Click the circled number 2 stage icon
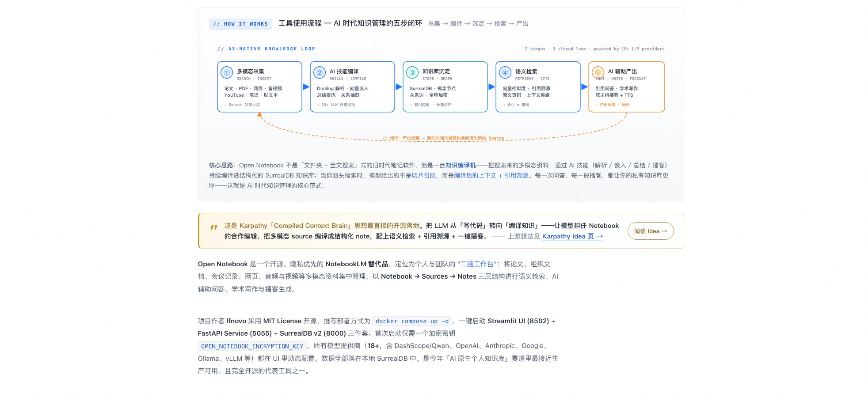868x397 pixels. click(320, 73)
